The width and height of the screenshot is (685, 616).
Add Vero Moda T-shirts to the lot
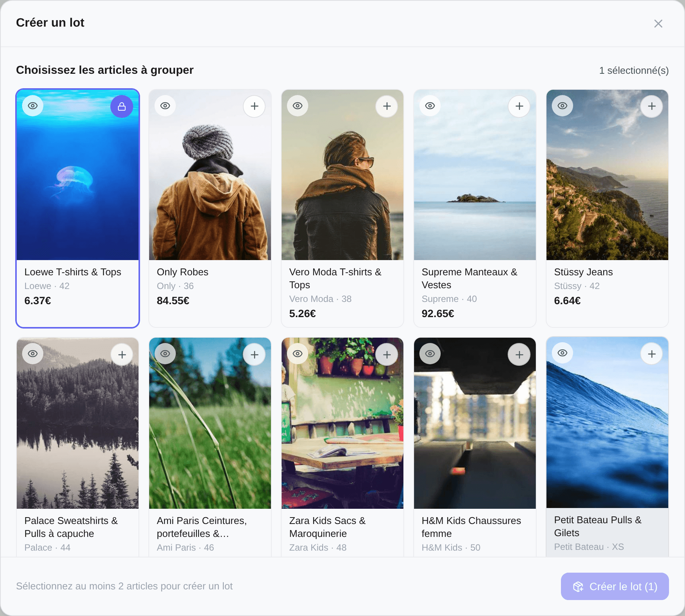tap(387, 106)
